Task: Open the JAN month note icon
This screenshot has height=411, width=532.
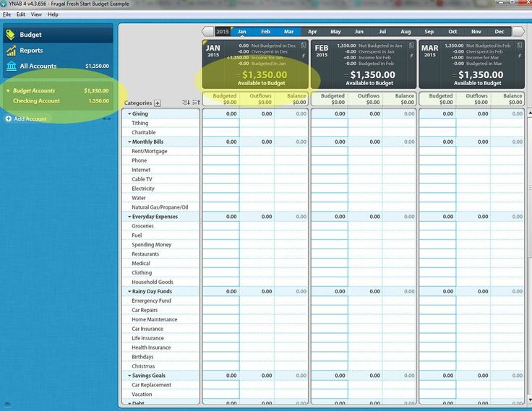Action: point(304,45)
